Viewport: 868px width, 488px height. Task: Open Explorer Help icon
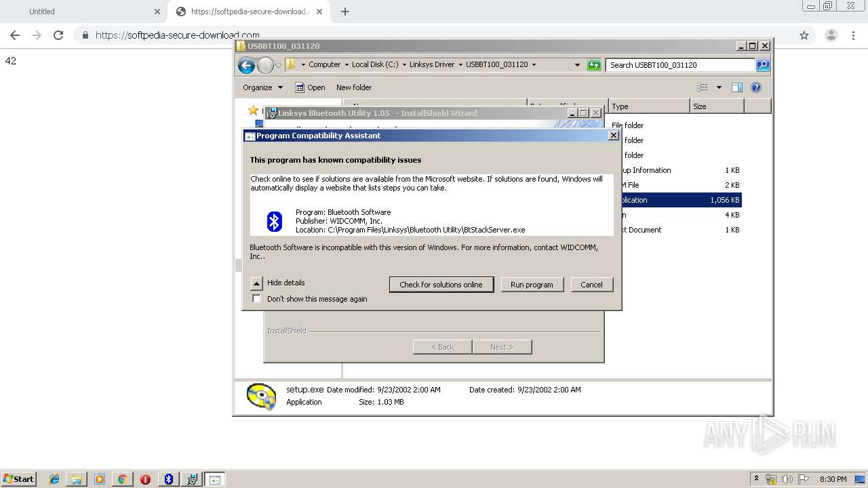tap(756, 87)
